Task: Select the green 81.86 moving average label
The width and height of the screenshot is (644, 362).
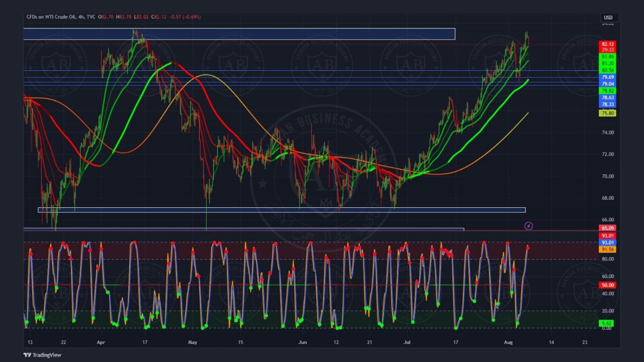Action: click(608, 57)
